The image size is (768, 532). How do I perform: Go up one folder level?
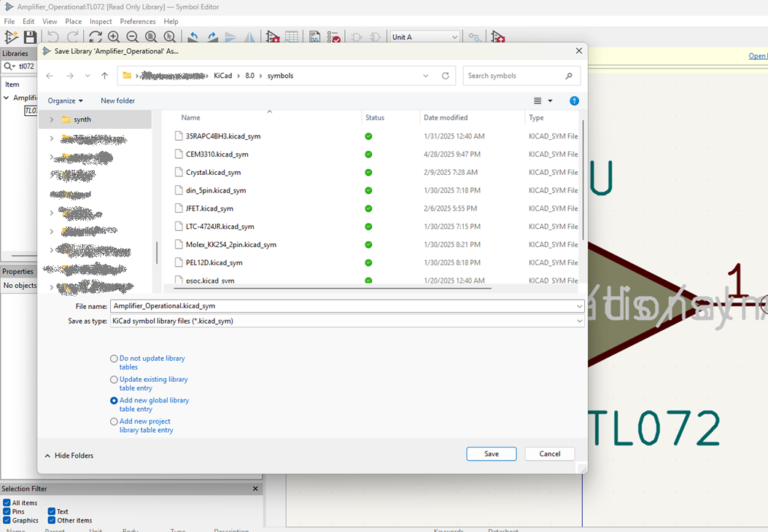point(104,76)
